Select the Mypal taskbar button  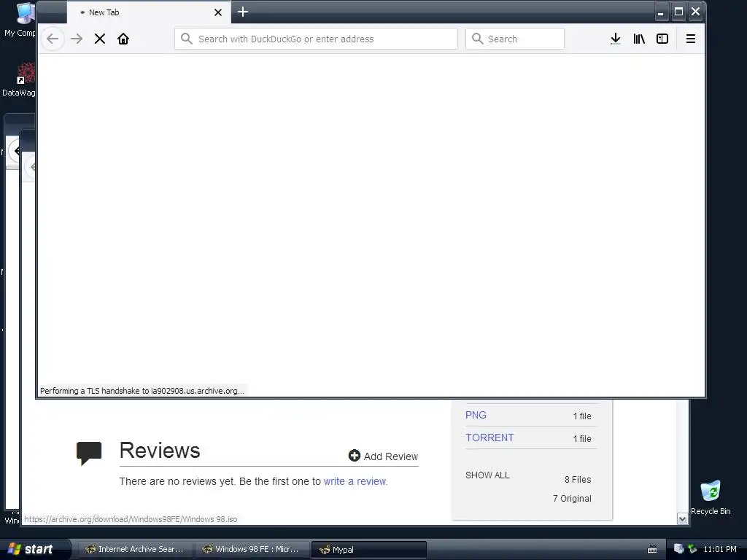coord(368,550)
